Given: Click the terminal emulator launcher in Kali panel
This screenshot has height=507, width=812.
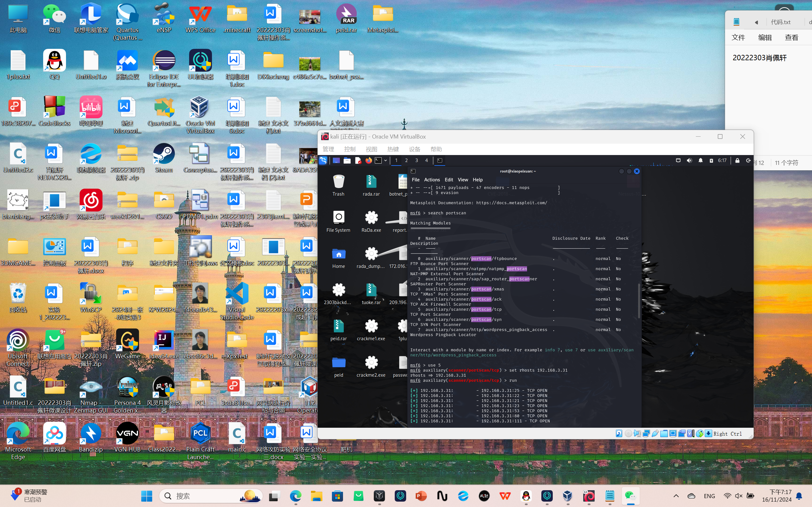Looking at the screenshot, I should pos(378,160).
